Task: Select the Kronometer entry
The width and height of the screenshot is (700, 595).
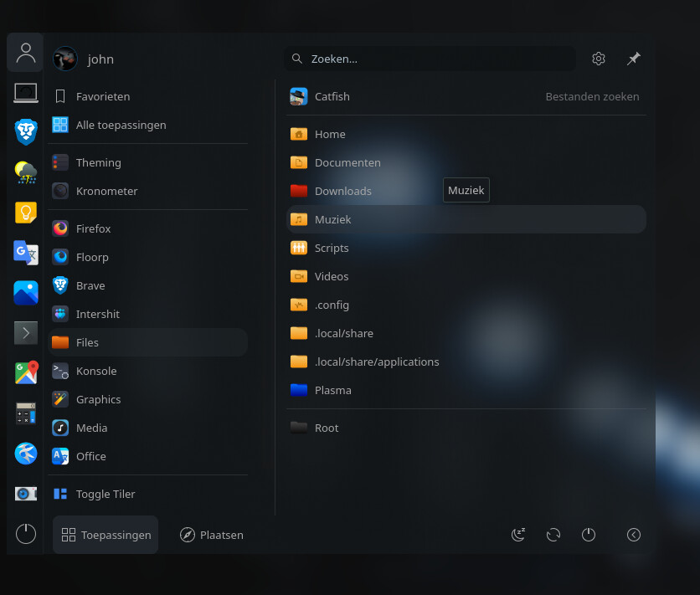Action: coord(147,191)
